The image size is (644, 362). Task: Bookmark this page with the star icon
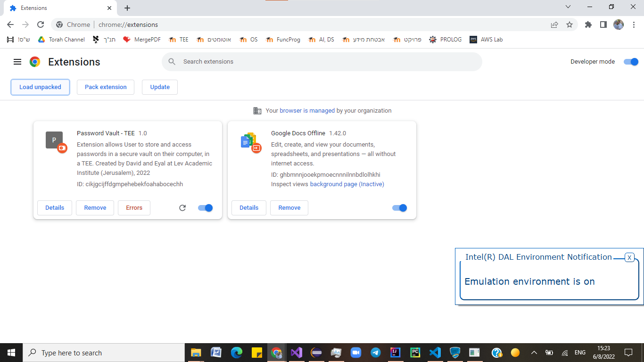[x=570, y=25]
